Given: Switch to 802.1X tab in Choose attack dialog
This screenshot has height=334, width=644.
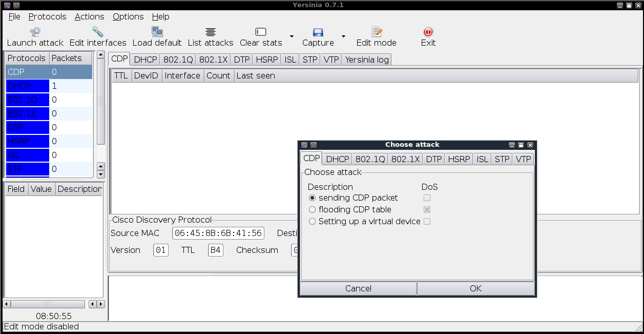Looking at the screenshot, I should click(x=405, y=159).
